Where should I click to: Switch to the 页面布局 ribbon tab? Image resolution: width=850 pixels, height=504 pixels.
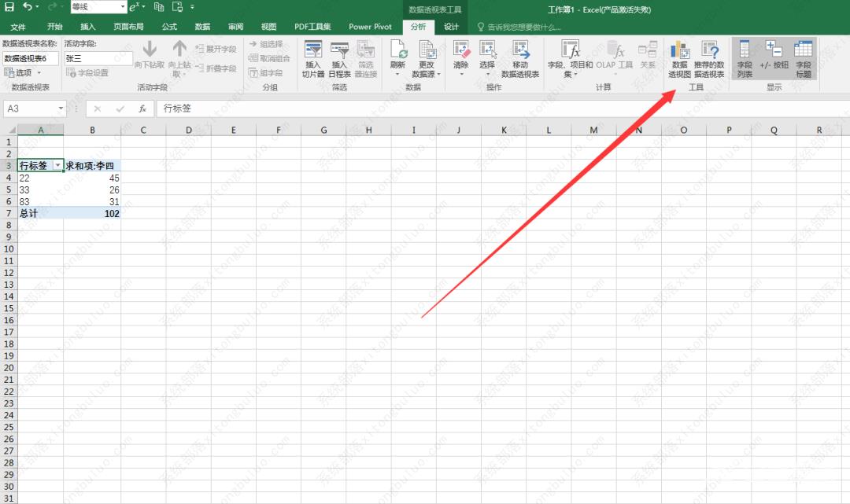(x=128, y=27)
